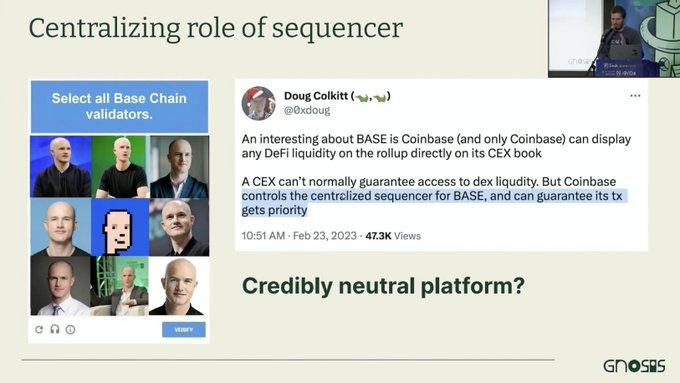Click the tweet timestamp 10:51 AM Feb 23, 2023
The image size is (680, 383).
(299, 236)
